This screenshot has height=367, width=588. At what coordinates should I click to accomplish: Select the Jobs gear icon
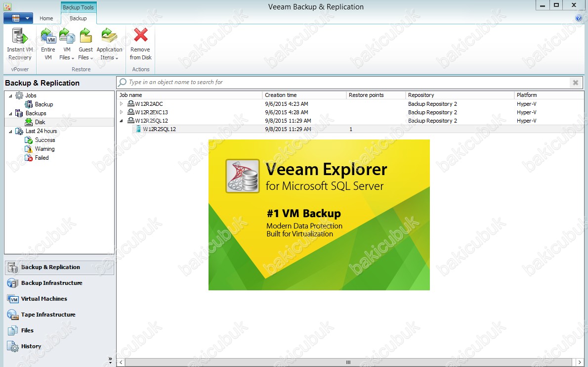[19, 95]
